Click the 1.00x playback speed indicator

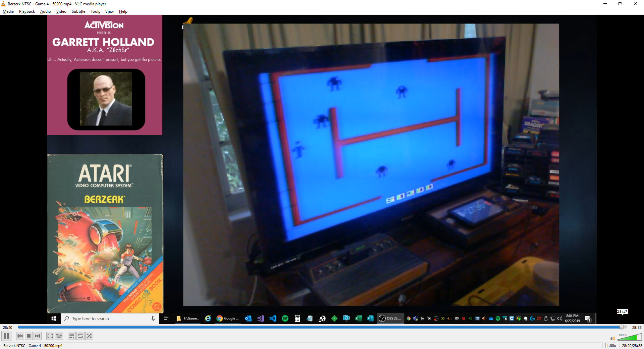click(611, 346)
